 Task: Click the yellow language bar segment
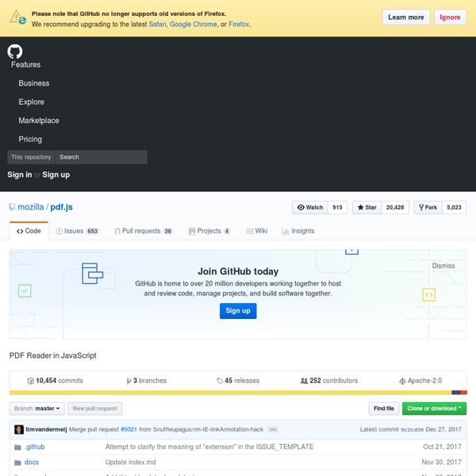231,393
